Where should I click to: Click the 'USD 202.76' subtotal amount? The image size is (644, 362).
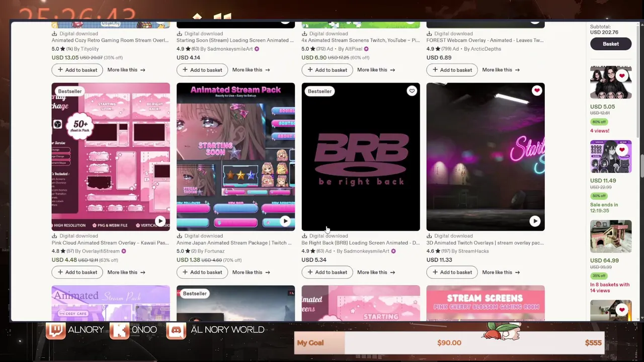(604, 33)
